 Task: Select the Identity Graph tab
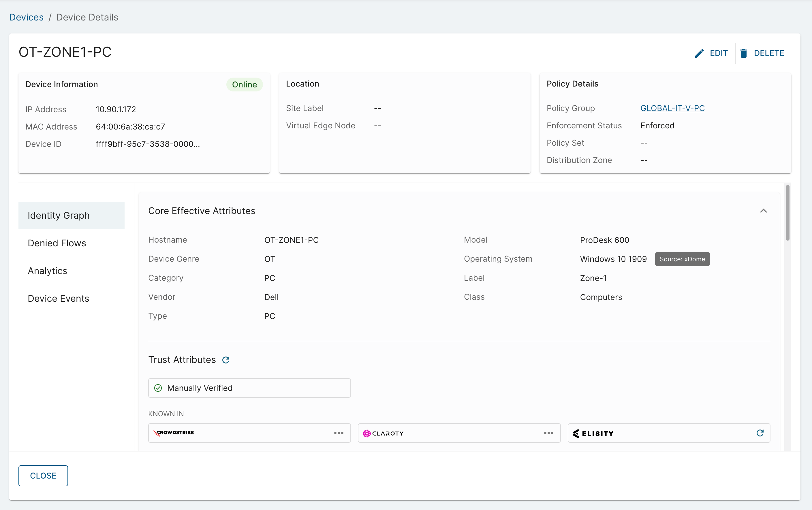pos(59,215)
